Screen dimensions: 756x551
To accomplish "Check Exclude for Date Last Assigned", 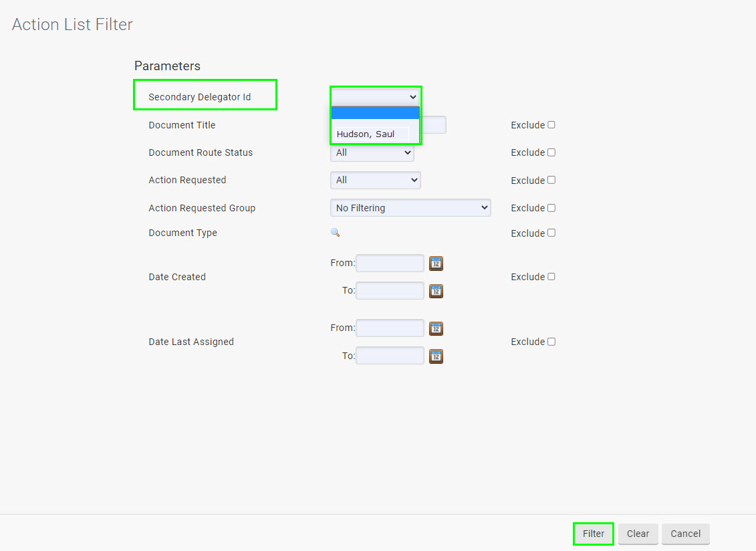I will 551,342.
